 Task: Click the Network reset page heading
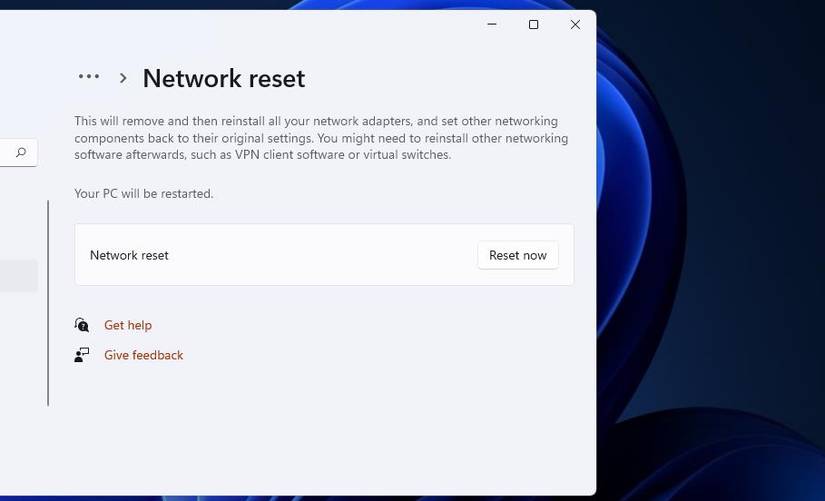coord(223,78)
